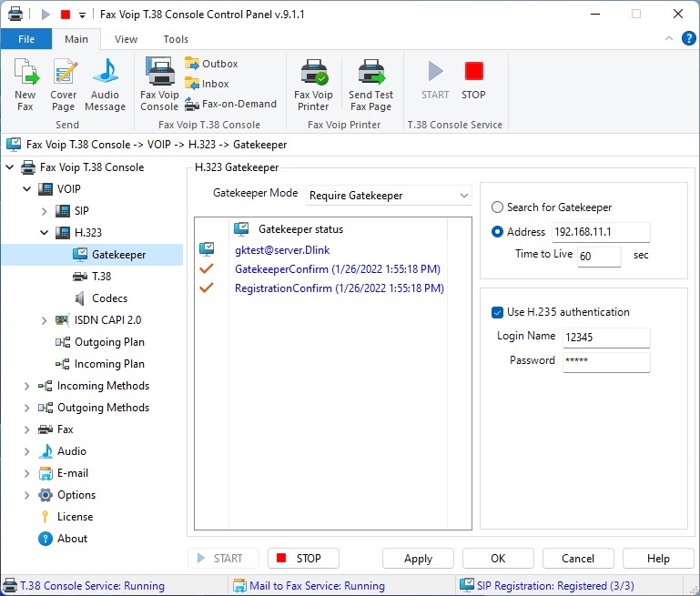
Task: Click T.38 Console Service status icon
Action: point(10,585)
